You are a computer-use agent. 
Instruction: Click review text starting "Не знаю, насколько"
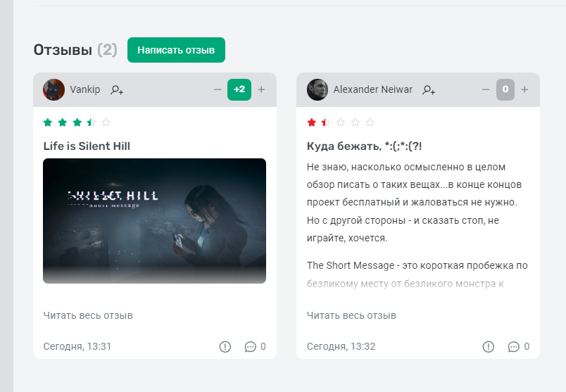[415, 203]
